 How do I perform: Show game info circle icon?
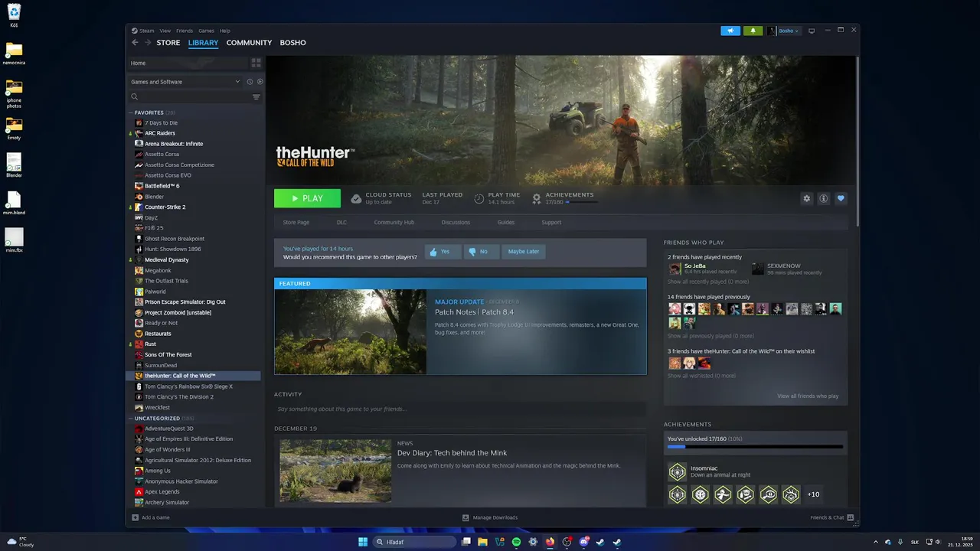(824, 198)
